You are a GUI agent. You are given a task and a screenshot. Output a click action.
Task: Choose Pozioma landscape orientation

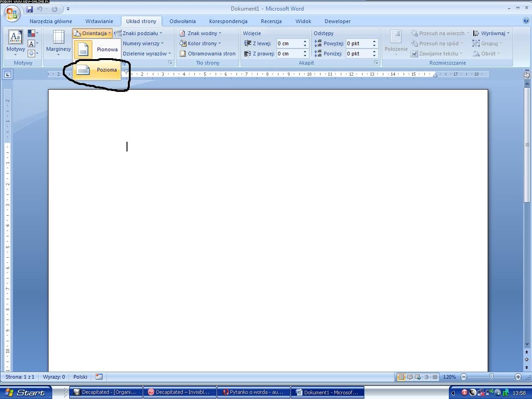(x=97, y=70)
